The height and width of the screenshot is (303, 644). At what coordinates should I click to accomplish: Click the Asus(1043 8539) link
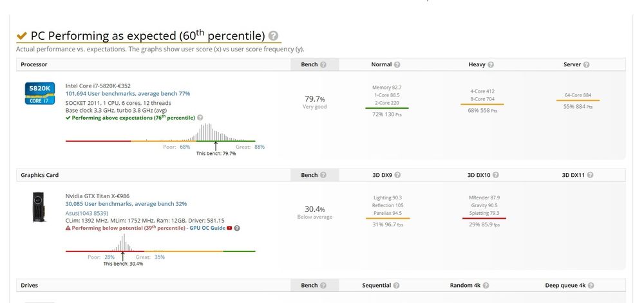coord(87,212)
